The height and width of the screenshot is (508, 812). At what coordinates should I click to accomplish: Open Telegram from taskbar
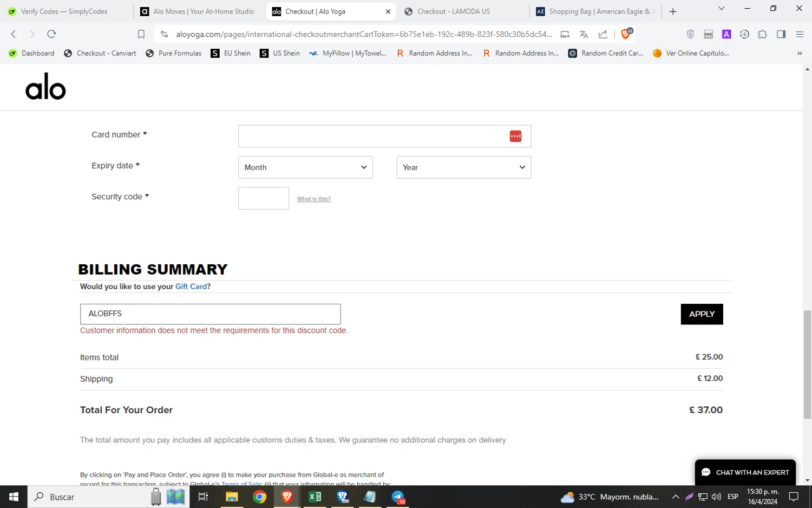[398, 497]
